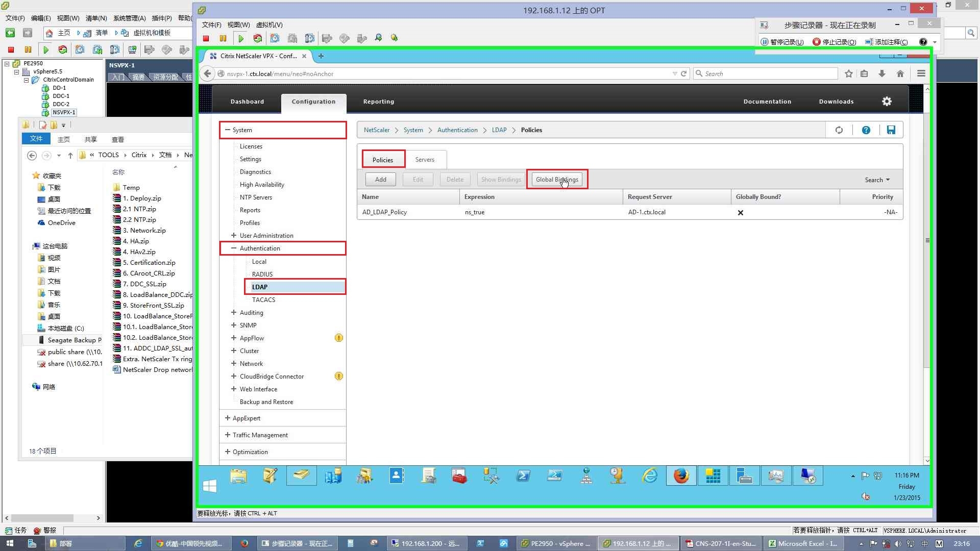Open Licenses under System
The width and height of the screenshot is (980, 551).
pos(251,146)
